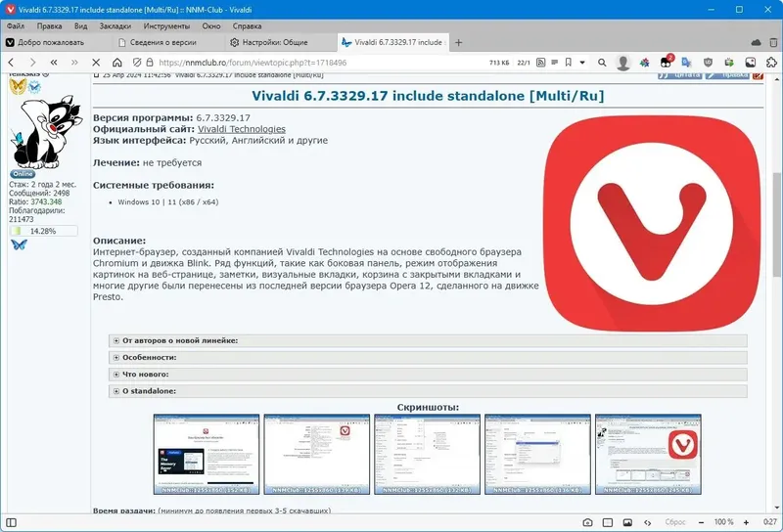The height and width of the screenshot is (532, 783).
Task: Open the picture extension icon in toolbar
Action: (751, 63)
